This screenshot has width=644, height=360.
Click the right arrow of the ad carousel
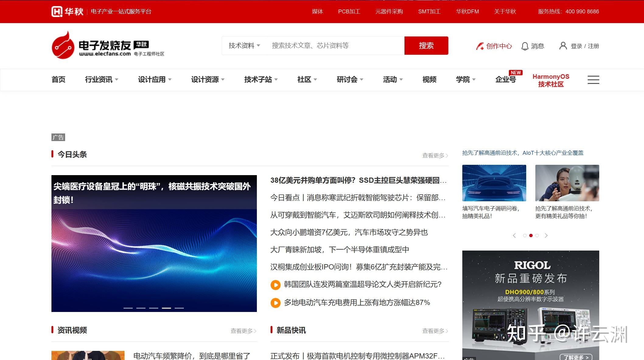tap(547, 235)
